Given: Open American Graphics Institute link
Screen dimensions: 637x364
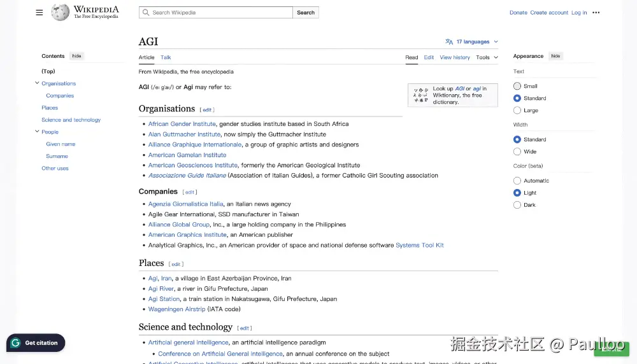Looking at the screenshot, I should click(x=187, y=235).
